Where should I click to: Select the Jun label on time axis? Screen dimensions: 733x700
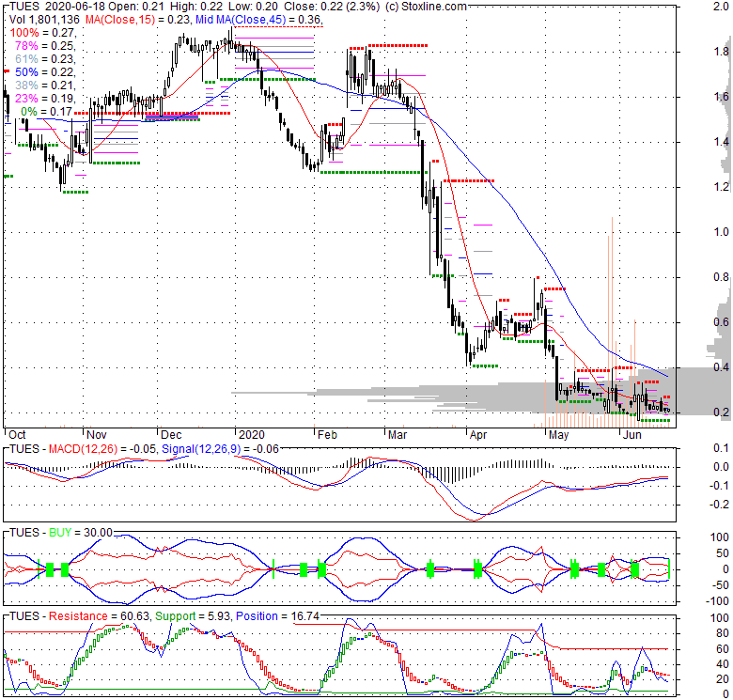[x=632, y=435]
